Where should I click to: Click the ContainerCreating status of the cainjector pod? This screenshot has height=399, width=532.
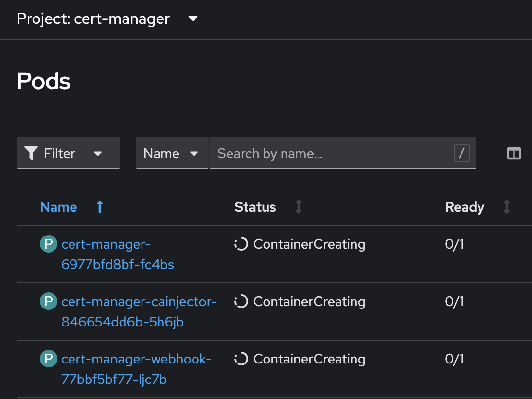[309, 301]
